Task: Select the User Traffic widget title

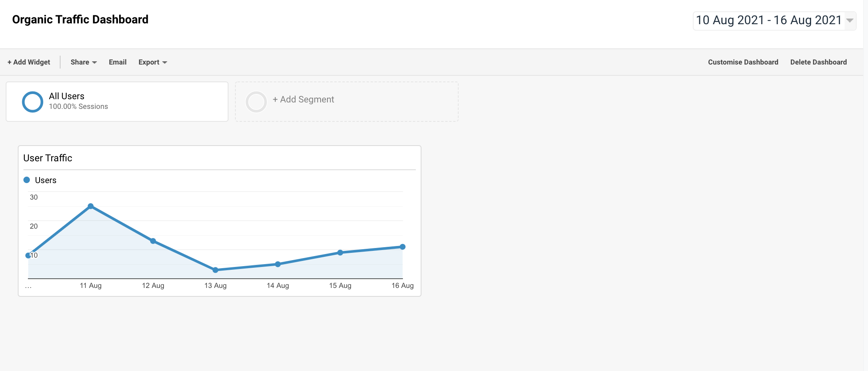Action: point(47,158)
